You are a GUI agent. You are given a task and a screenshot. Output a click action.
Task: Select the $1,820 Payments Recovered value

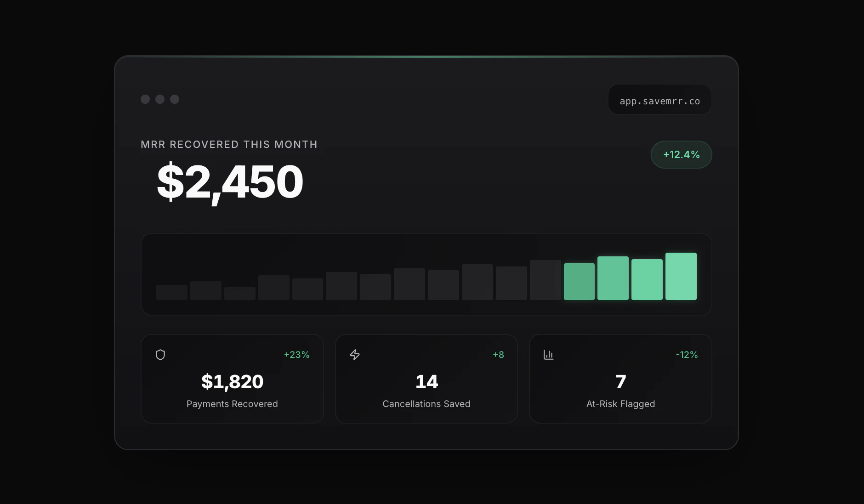pyautogui.click(x=232, y=381)
